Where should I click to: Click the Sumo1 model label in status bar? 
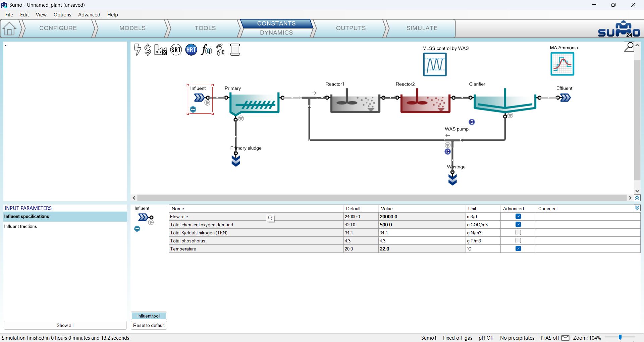pyautogui.click(x=429, y=338)
